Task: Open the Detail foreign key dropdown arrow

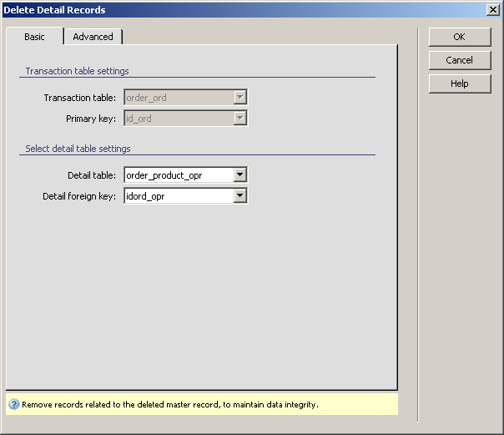Action: (240, 196)
